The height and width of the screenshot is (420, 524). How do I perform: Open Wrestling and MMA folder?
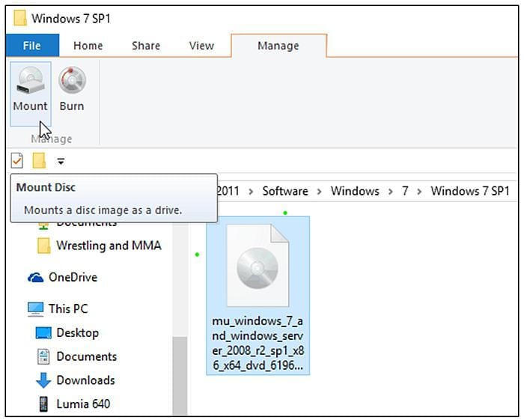109,246
